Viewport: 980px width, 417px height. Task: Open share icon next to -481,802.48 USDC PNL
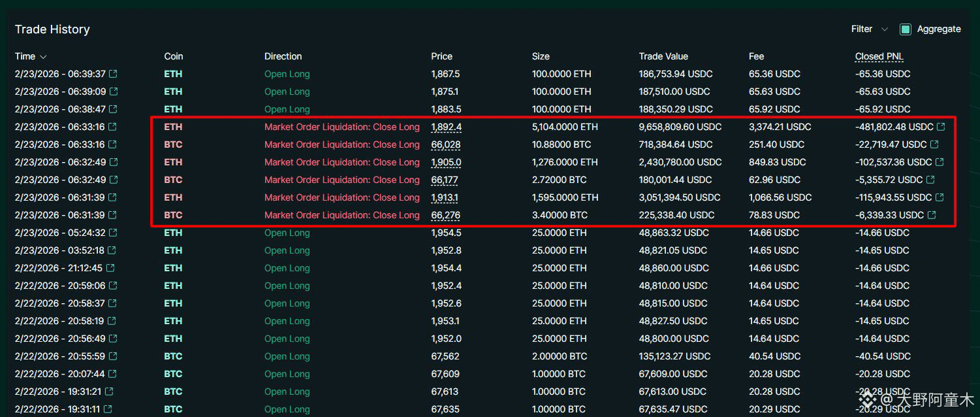point(941,127)
